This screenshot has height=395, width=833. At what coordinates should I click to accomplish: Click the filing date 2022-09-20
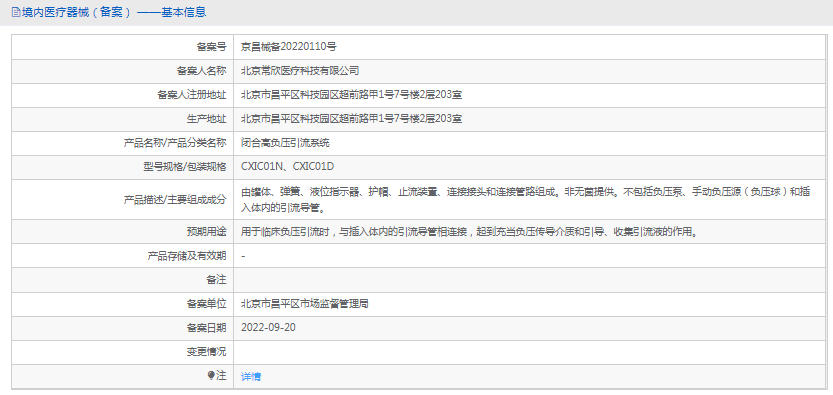coord(268,328)
